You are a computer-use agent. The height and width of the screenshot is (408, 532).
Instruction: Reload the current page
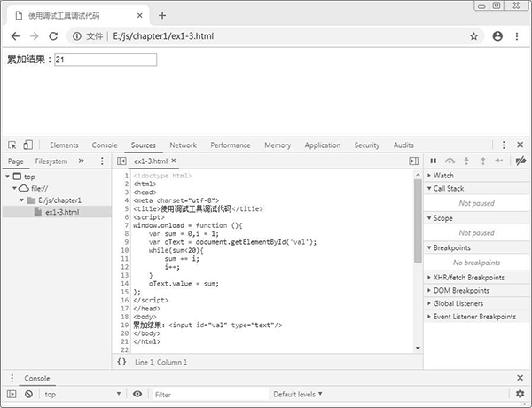click(x=53, y=36)
